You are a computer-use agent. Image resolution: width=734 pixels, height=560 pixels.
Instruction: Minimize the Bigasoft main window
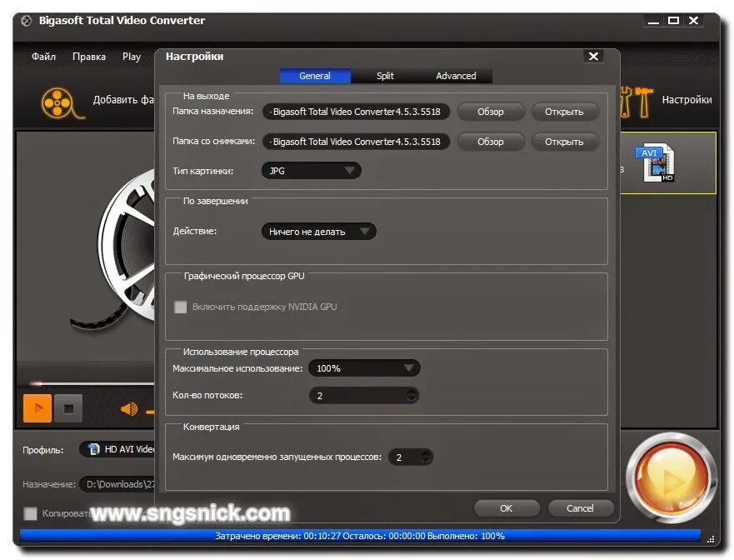[x=653, y=21]
